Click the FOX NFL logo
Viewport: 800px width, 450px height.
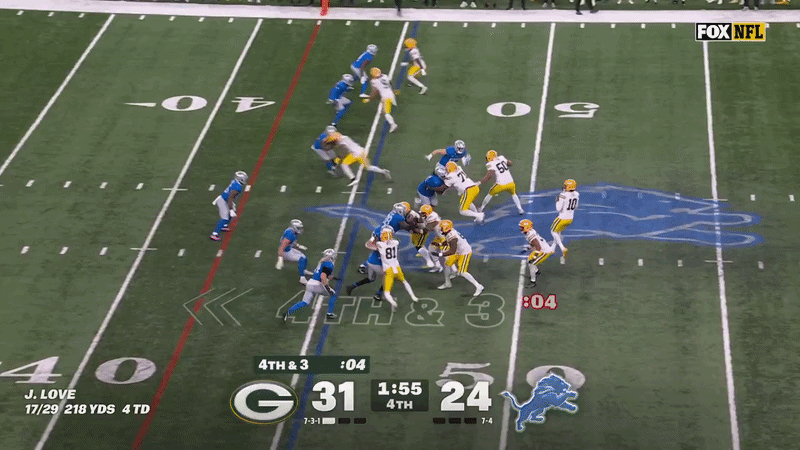point(731,32)
